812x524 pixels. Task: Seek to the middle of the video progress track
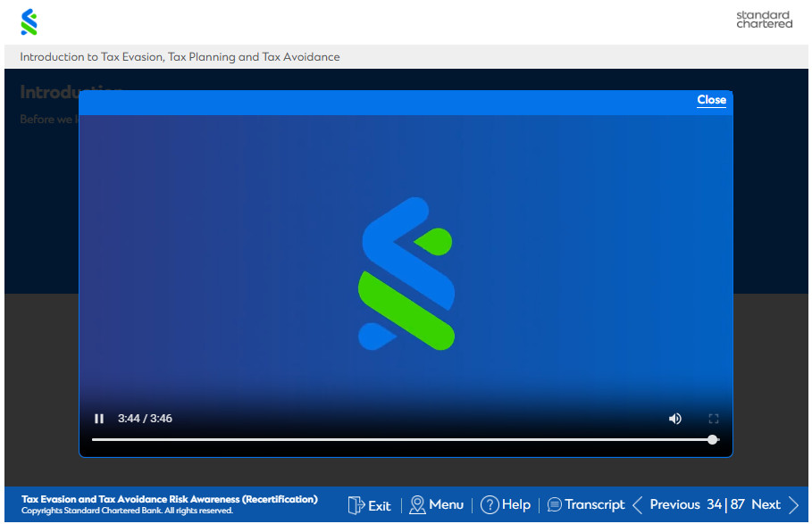click(406, 440)
